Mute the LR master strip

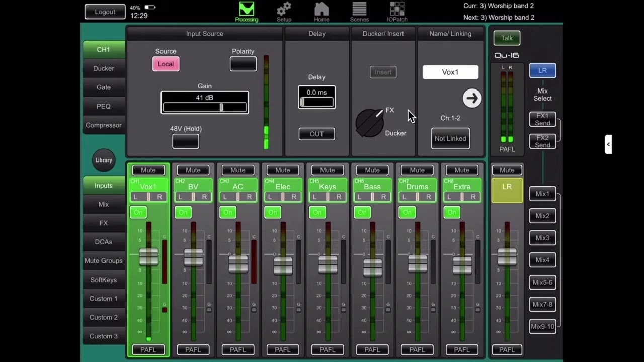pyautogui.click(x=507, y=170)
